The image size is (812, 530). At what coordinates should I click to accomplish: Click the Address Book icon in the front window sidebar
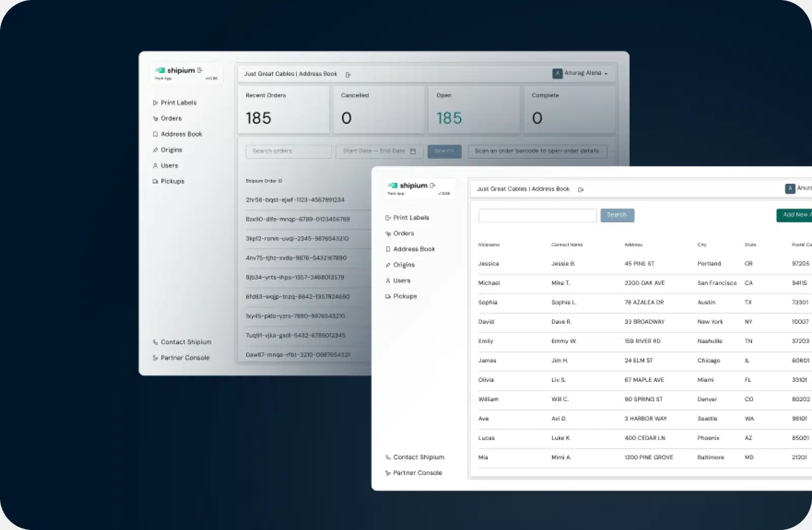[388, 249]
